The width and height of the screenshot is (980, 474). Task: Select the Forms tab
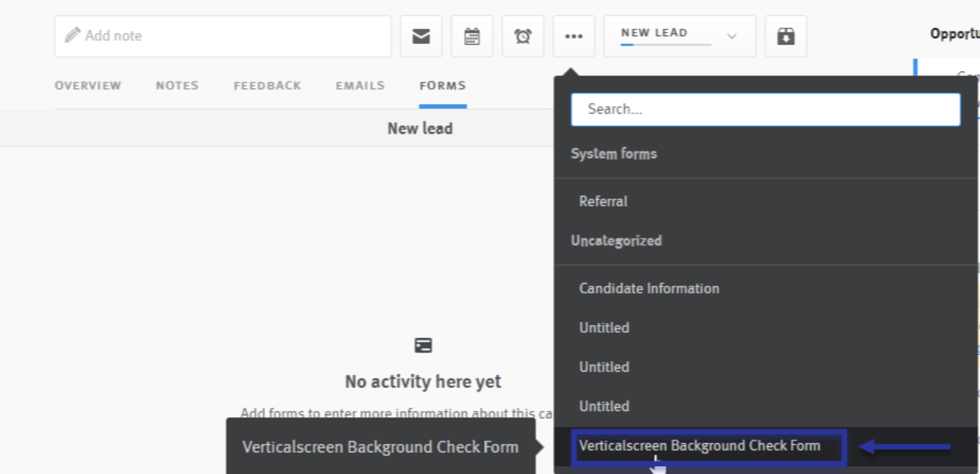coord(443,85)
